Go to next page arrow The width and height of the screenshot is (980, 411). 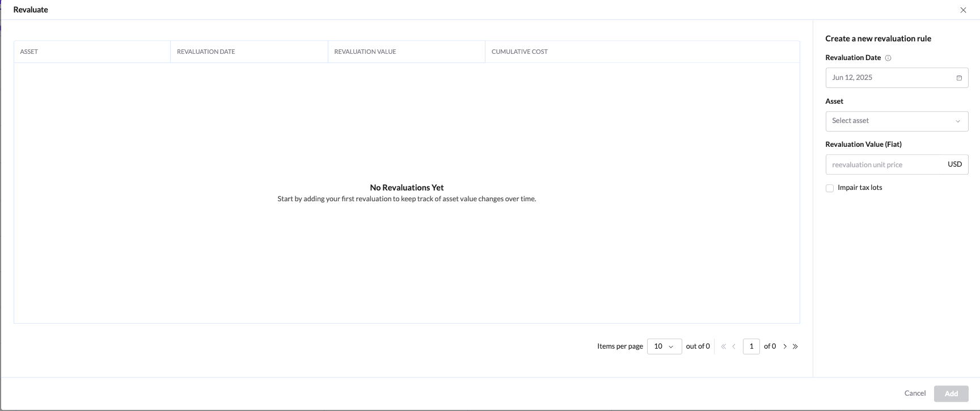[785, 346]
